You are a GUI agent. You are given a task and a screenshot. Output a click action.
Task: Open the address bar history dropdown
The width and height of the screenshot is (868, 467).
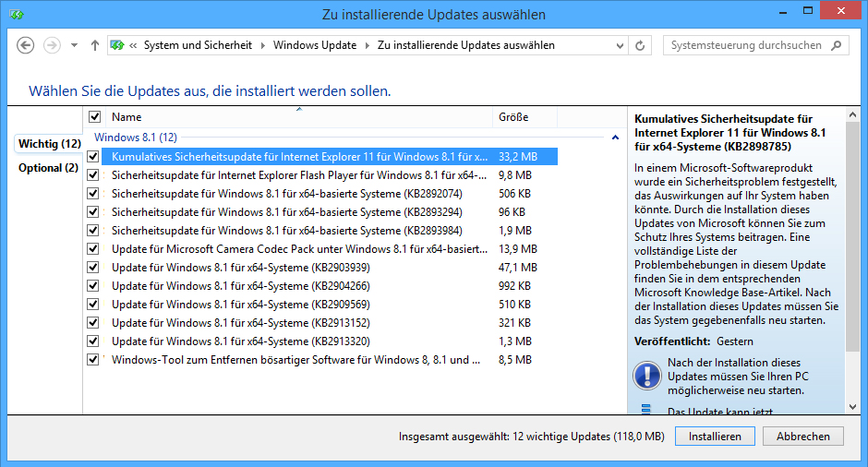620,46
